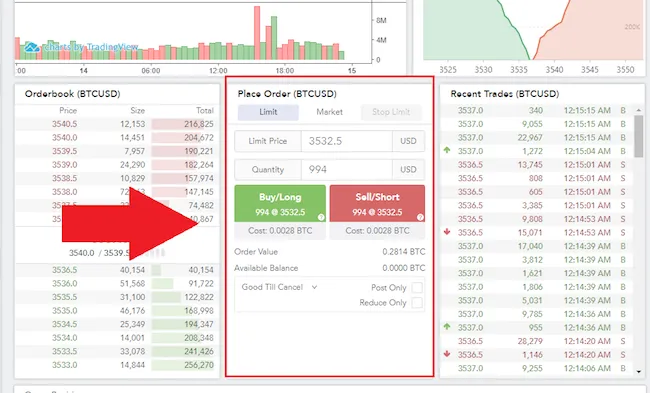Select orderbook bid price 3534.0
The image size is (650, 393).
(x=64, y=338)
